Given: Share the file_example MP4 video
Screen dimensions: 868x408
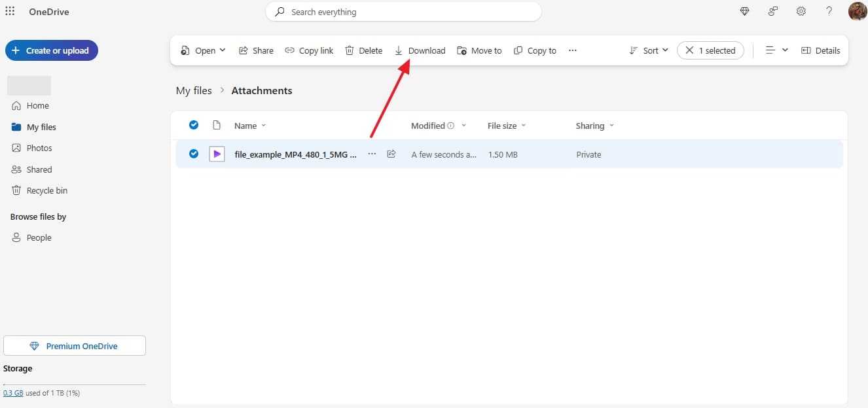Looking at the screenshot, I should tap(256, 50).
